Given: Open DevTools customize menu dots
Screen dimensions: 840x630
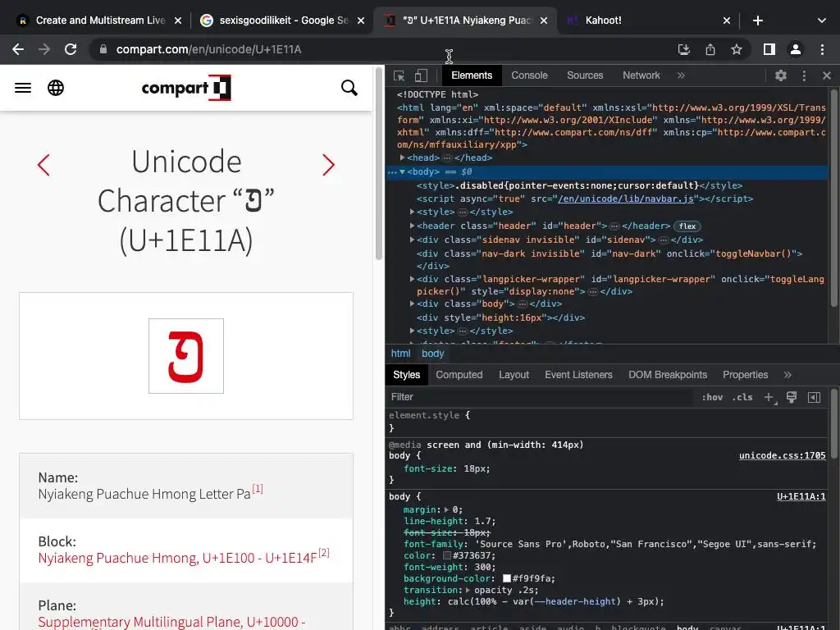Looking at the screenshot, I should pos(804,75).
